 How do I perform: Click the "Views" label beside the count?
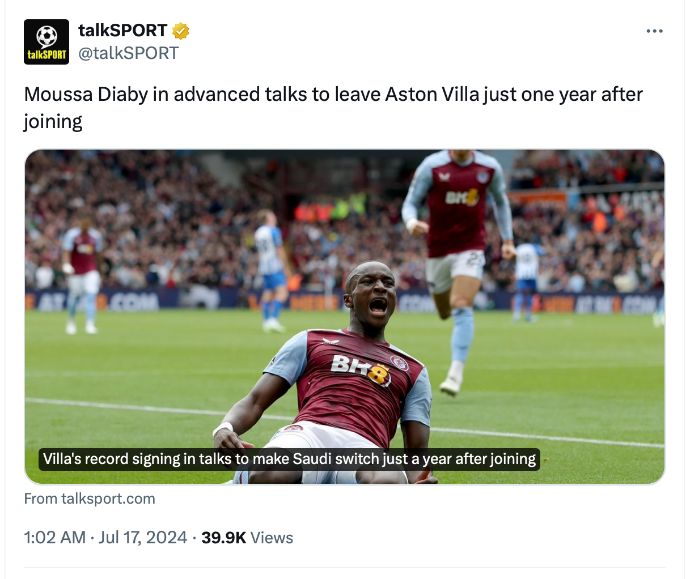click(x=272, y=538)
